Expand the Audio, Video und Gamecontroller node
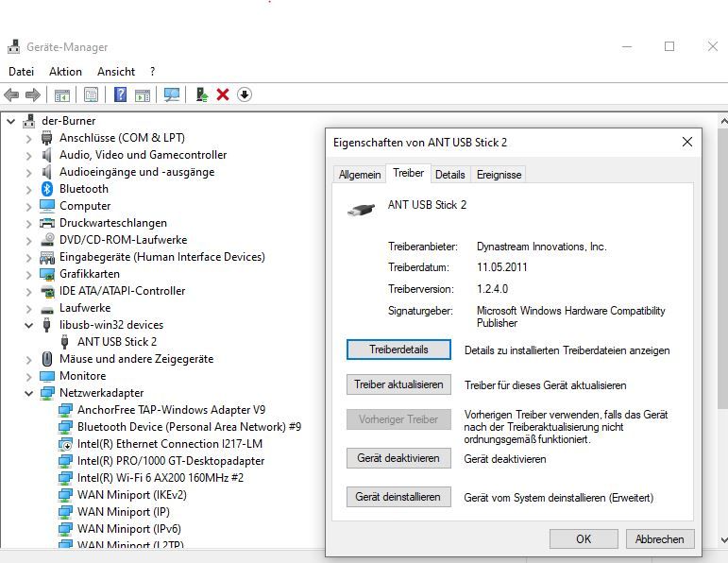The width and height of the screenshot is (728, 563). pyautogui.click(x=28, y=155)
